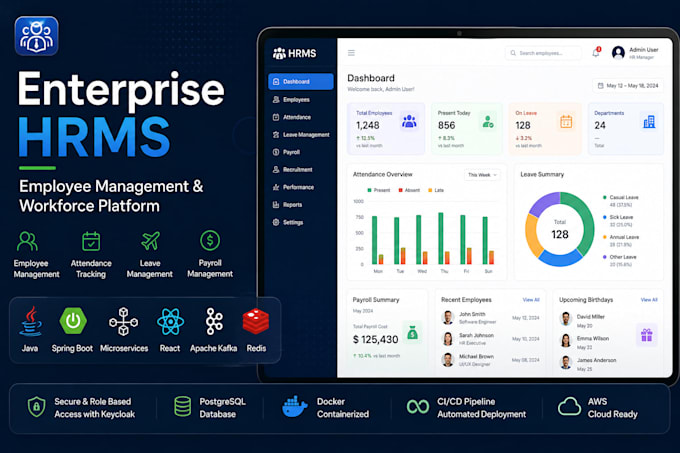Click the 1,248 total employees value

pos(368,125)
